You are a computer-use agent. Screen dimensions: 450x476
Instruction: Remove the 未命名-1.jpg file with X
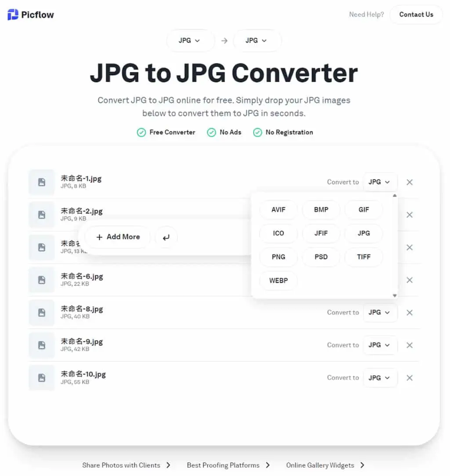(x=409, y=182)
